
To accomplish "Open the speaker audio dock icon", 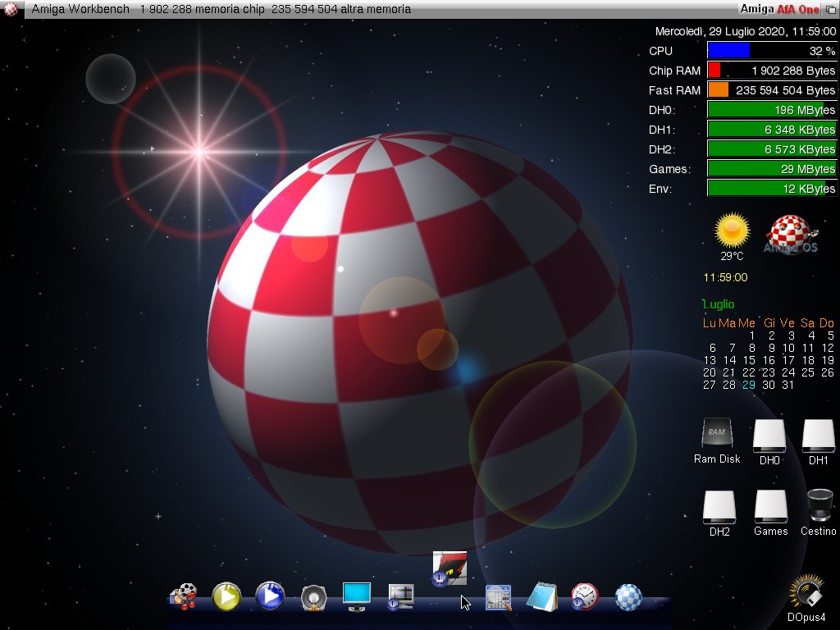I will coord(313,598).
